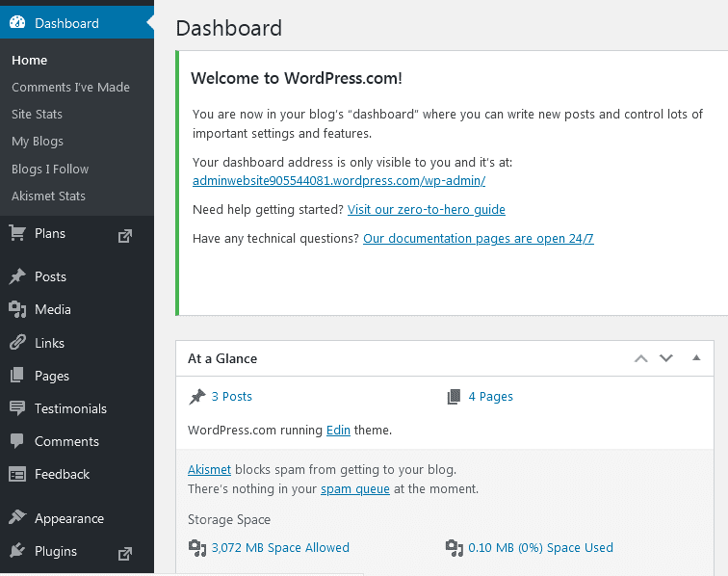Viewport: 728px width, 576px height.
Task: Go to My Blogs
Action: tap(38, 142)
